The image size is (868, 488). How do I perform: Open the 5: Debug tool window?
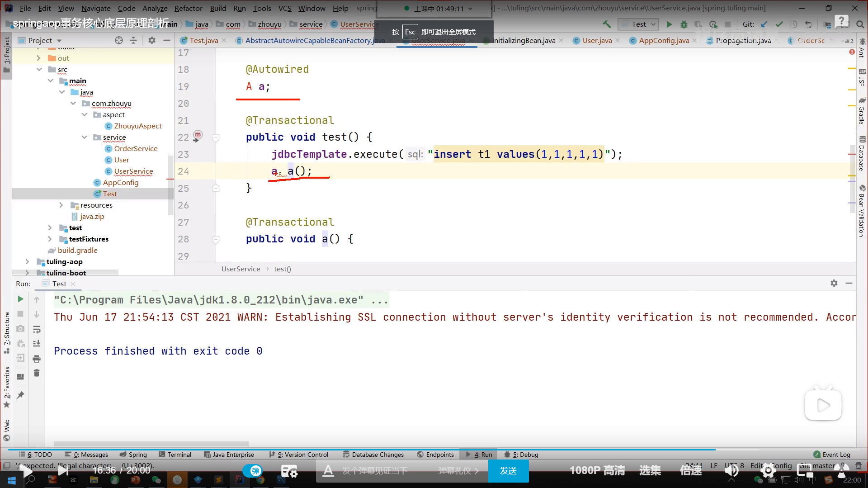521,455
